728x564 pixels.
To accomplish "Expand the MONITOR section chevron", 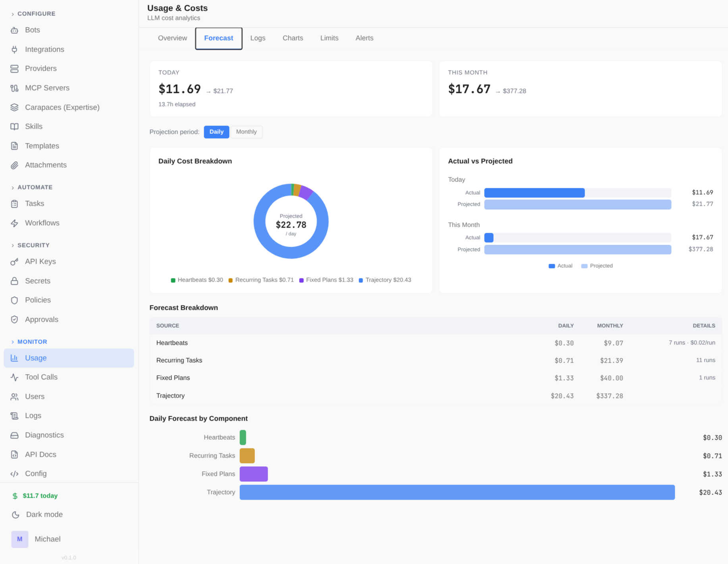I will click(13, 342).
